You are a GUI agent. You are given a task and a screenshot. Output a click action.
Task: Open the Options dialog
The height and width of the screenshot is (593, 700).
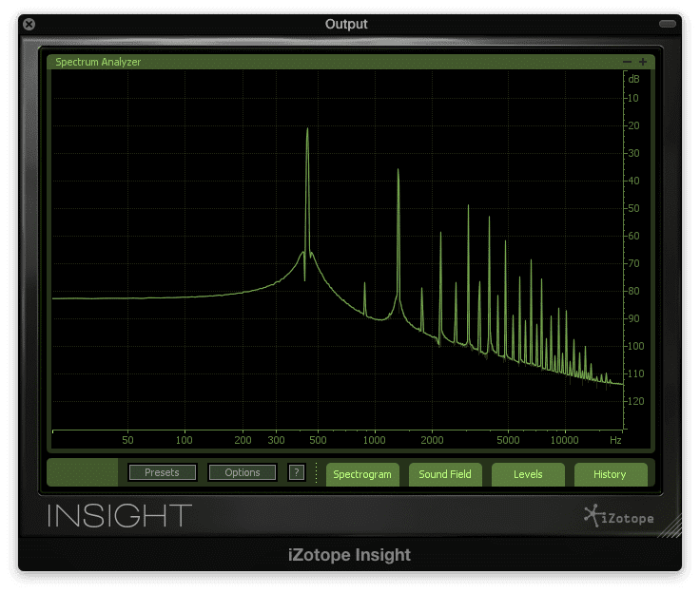243,472
